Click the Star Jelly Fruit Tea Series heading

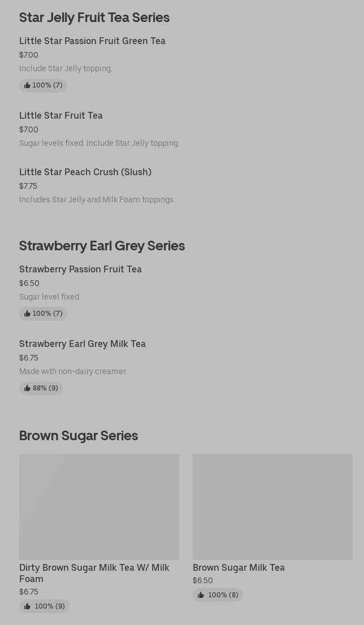click(x=94, y=18)
